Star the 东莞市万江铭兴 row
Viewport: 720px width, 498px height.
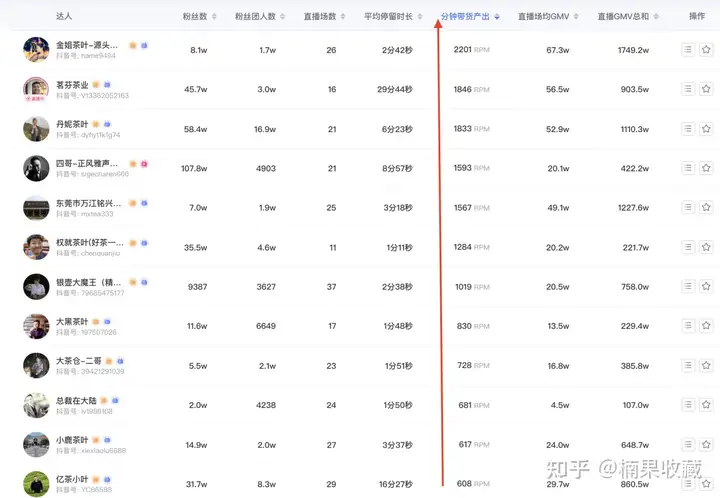[x=706, y=207]
